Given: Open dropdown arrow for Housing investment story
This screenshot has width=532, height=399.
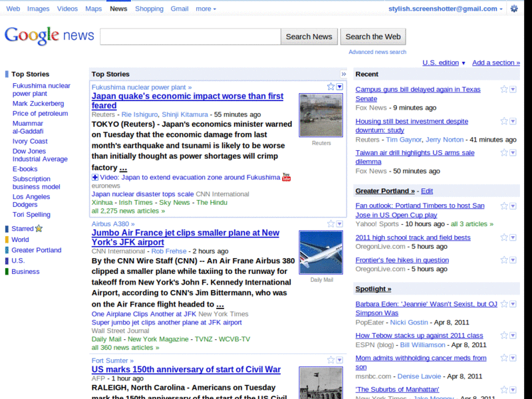Looking at the screenshot, I should [513, 122].
